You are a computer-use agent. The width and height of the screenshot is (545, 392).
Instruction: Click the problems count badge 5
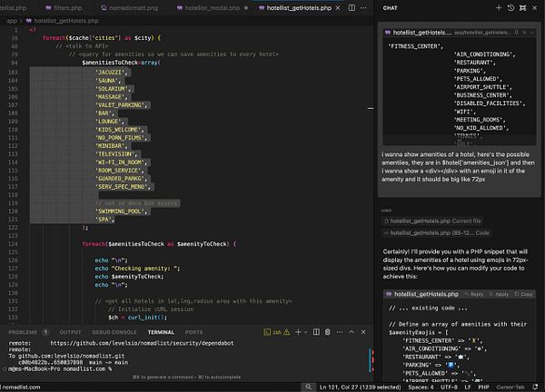coord(45,332)
